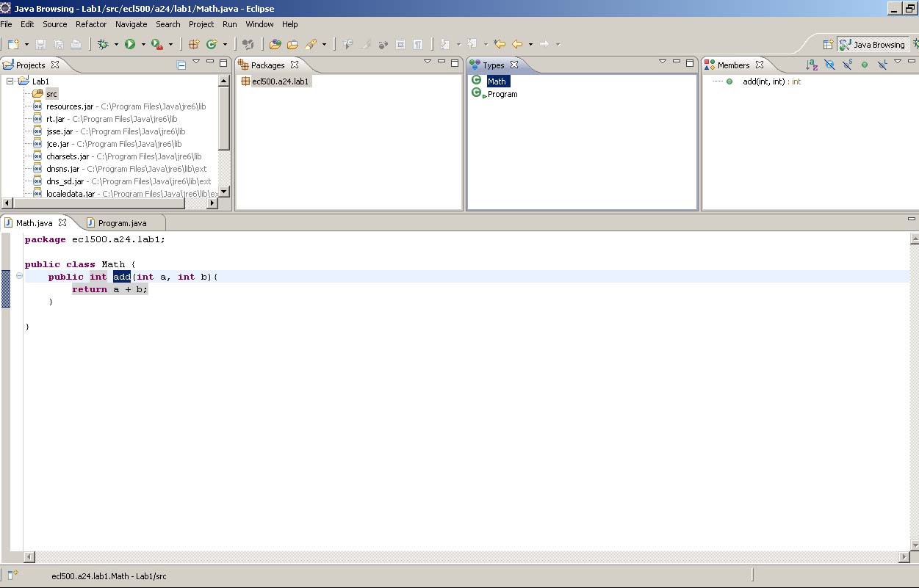Close the Math.java editor tab
919x588 pixels.
(x=62, y=222)
